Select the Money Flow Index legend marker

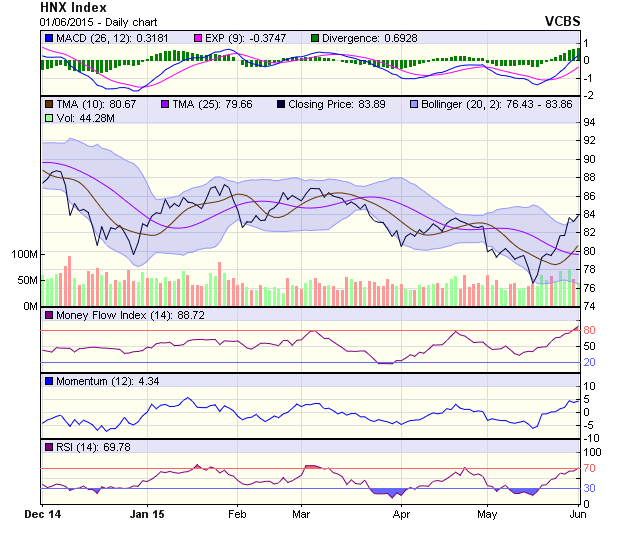[x=50, y=316]
